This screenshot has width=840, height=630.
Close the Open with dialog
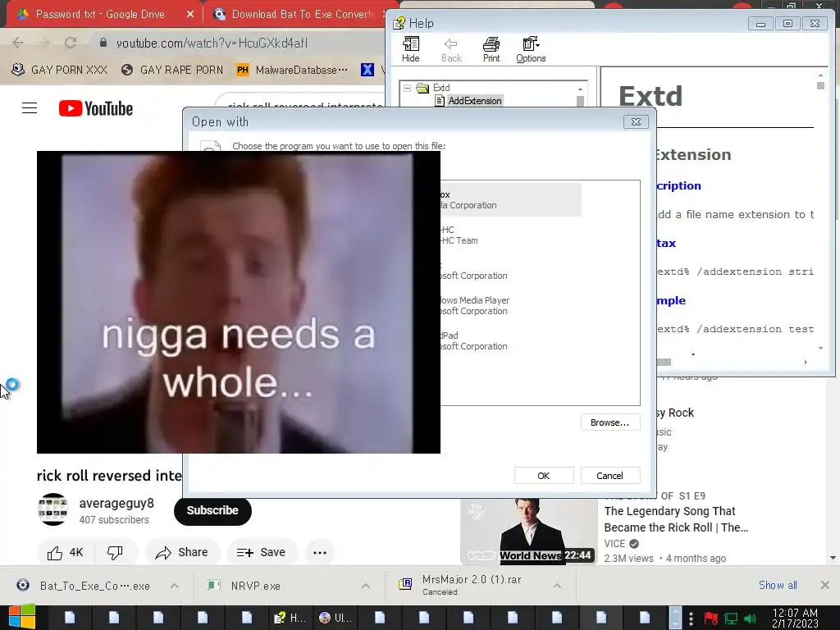tap(636, 121)
